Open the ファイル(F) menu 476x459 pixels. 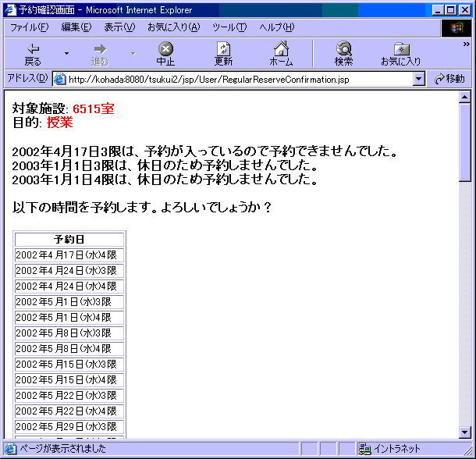[x=29, y=27]
